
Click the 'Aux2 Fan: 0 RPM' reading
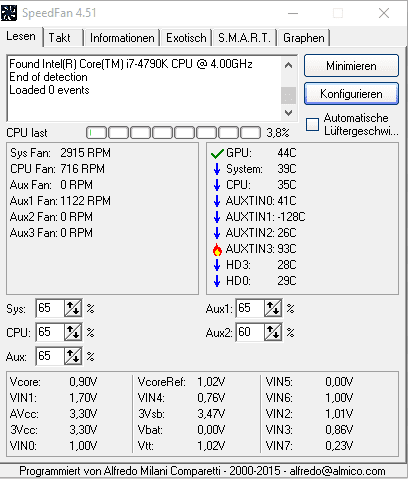coord(51,217)
